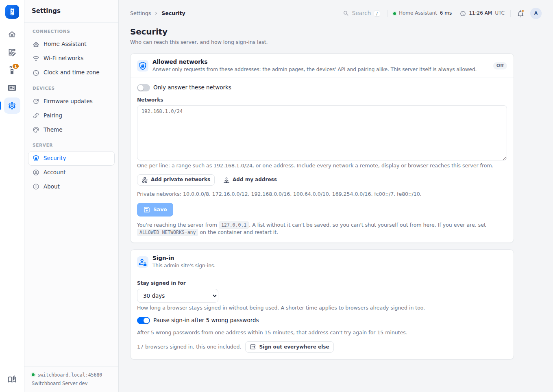This screenshot has height=392, width=553.
Task: Open the dashboard editor rail icon
Action: (x=12, y=52)
